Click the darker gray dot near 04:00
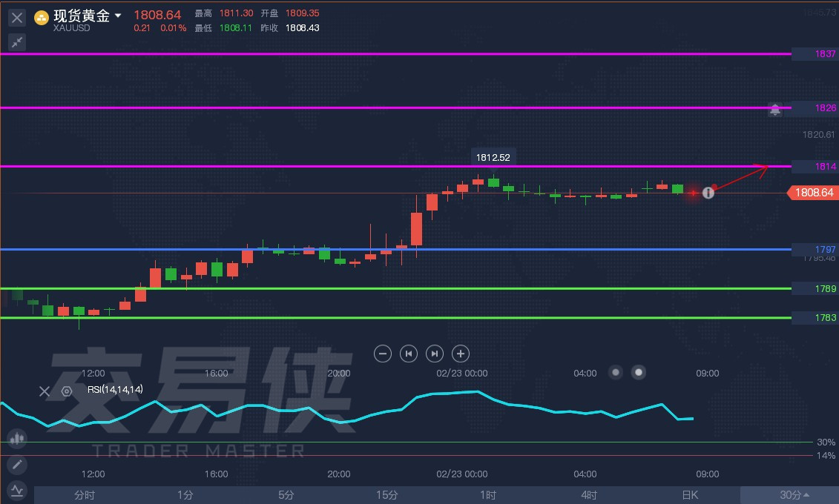This screenshot has width=839, height=504. coord(616,372)
